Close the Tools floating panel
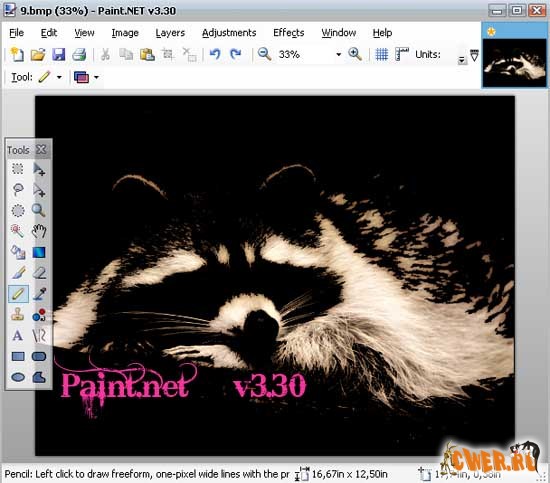Image resolution: width=550 pixels, height=483 pixels. [x=41, y=149]
